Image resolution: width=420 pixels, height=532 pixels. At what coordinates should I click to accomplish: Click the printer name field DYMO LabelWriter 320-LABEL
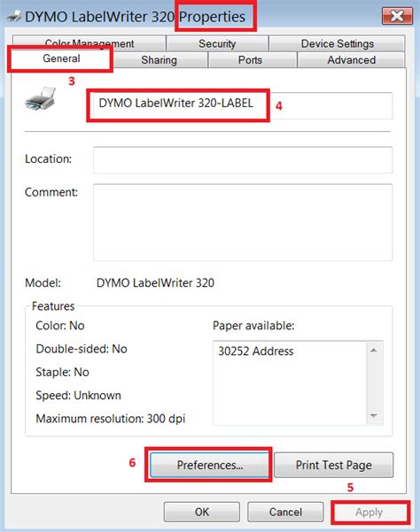click(x=243, y=105)
